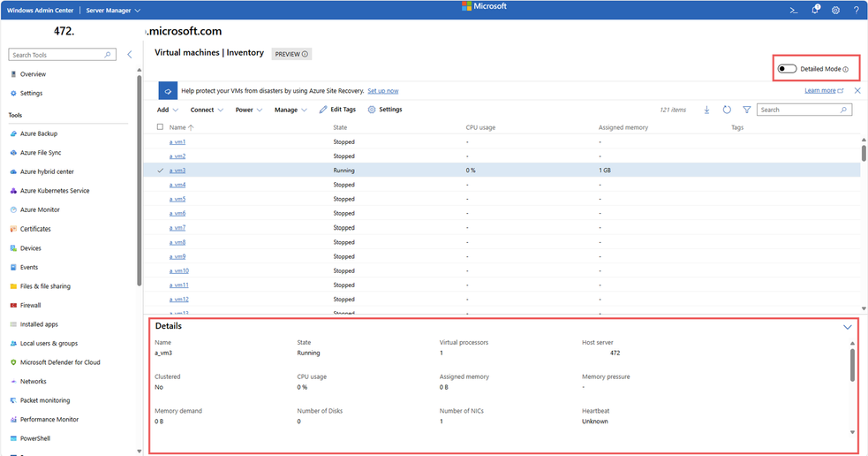Image resolution: width=868 pixels, height=456 pixels.
Task: Click the Firewall tool icon
Action: point(13,305)
